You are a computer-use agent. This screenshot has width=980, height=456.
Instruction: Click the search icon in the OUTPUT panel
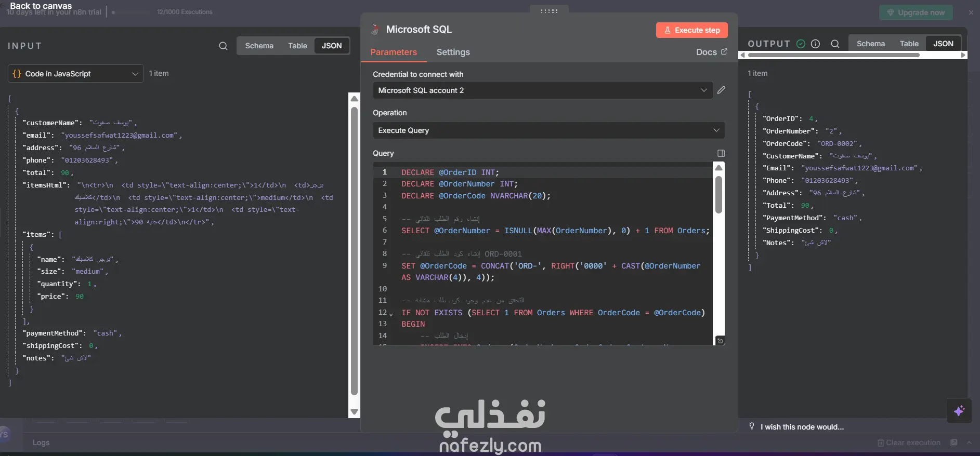point(835,44)
